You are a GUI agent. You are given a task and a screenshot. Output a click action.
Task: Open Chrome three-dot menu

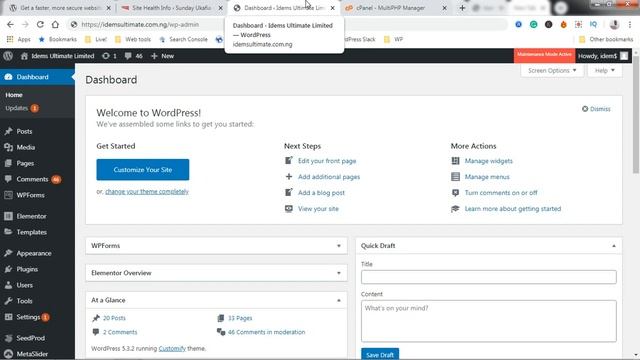pyautogui.click(x=630, y=24)
